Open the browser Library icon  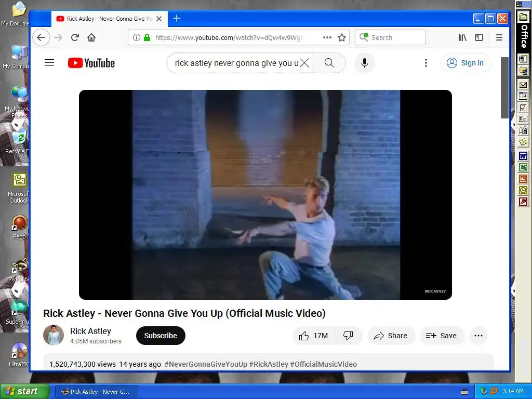pos(462,37)
